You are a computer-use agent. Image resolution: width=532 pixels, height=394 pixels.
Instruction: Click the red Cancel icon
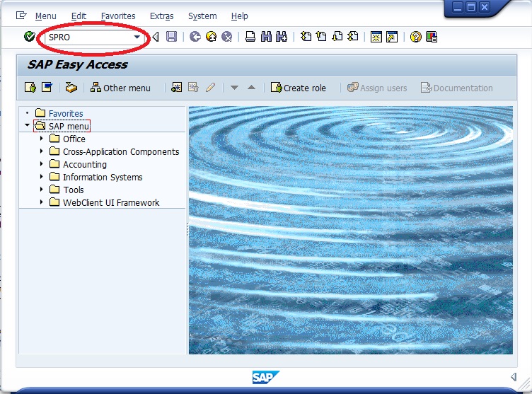tap(226, 36)
